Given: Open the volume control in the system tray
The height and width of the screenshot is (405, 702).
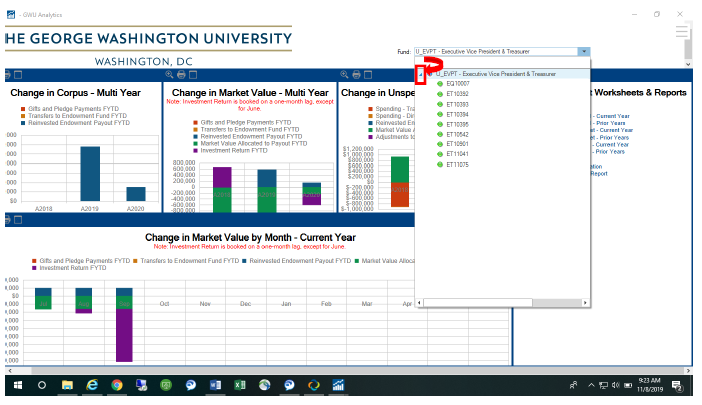Looking at the screenshot, I should tap(616, 385).
